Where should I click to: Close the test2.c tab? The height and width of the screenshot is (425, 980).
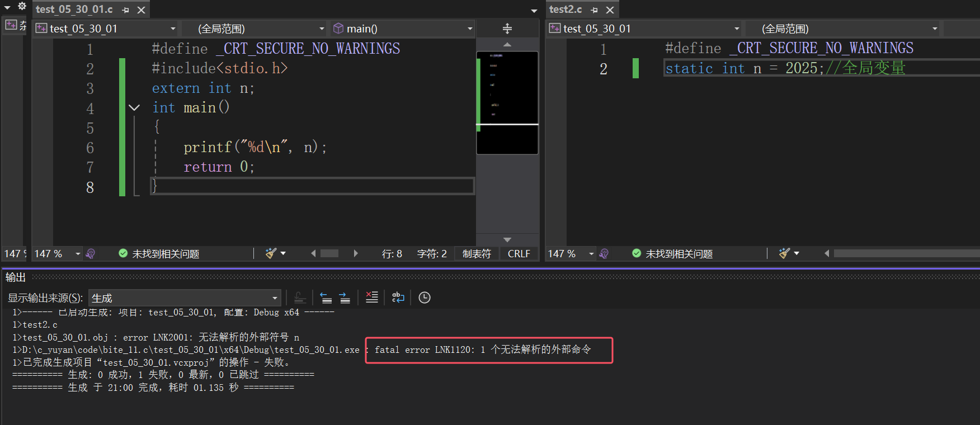[610, 10]
